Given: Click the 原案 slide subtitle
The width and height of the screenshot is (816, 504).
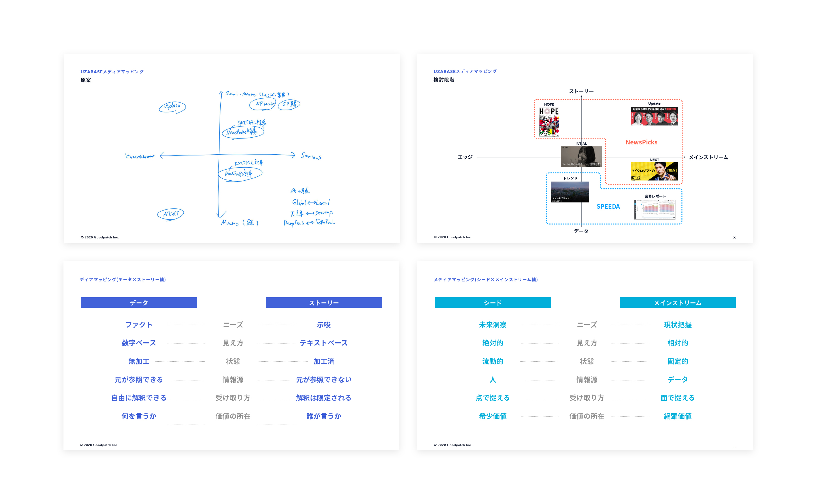Looking at the screenshot, I should tap(86, 80).
